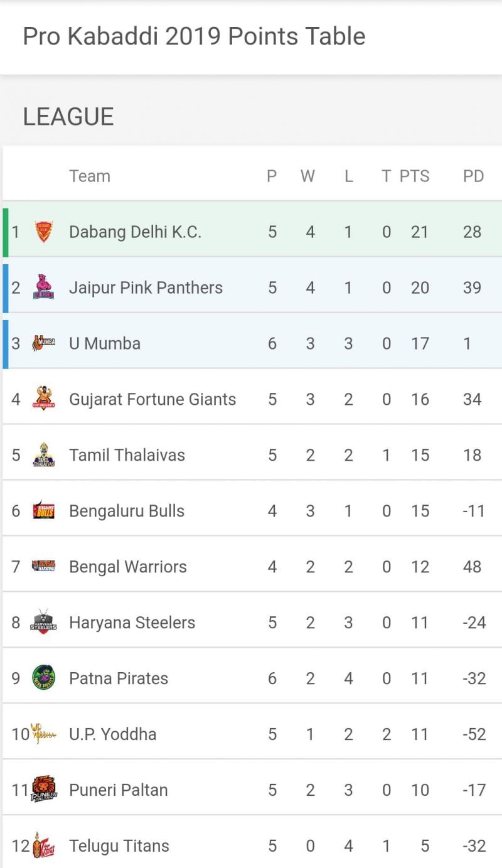Click the U.P. Yoddha logo
Viewport: 502px width, 868px height.
coord(44,734)
